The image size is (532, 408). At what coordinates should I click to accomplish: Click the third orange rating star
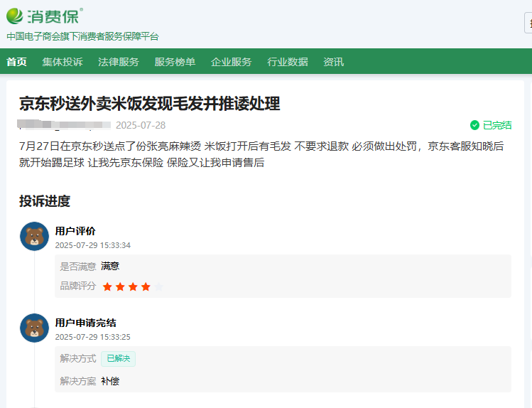coord(133,287)
